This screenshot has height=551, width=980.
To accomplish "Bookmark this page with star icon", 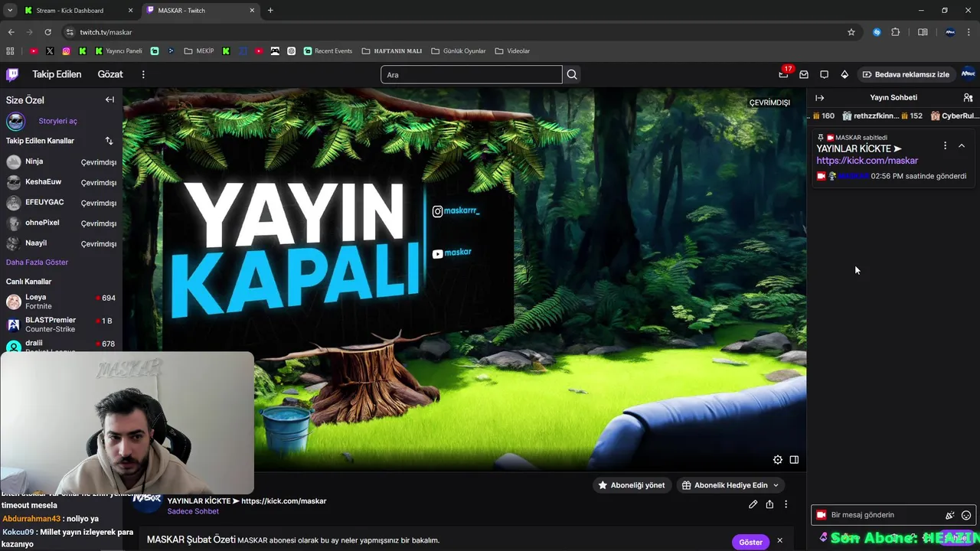I will coord(851,32).
